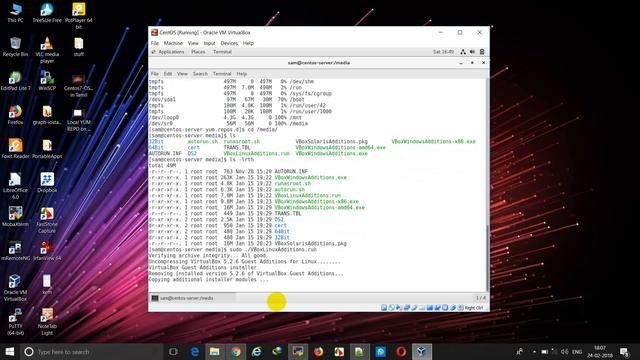Select the PuTTY (64-bit) desktop shortcut

(15, 322)
